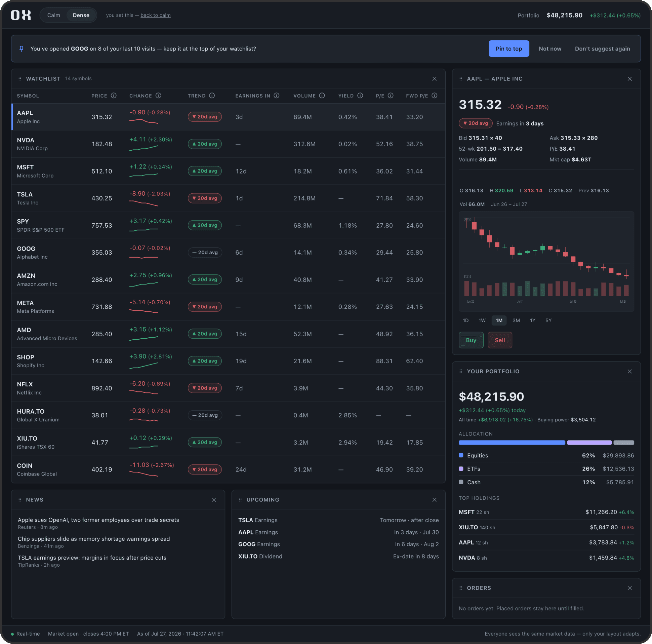Screen dimensions: 652x644
Task: Click the back to calm link
Action: tap(155, 15)
